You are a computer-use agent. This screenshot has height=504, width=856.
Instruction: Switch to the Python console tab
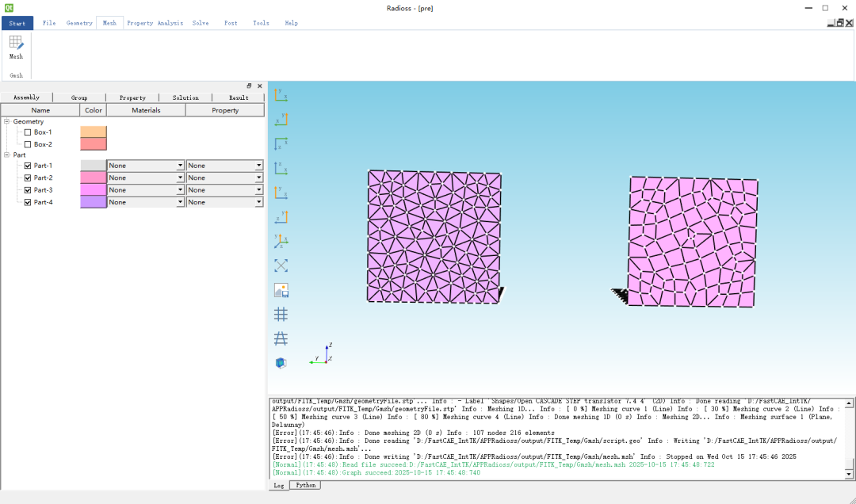[x=305, y=485]
